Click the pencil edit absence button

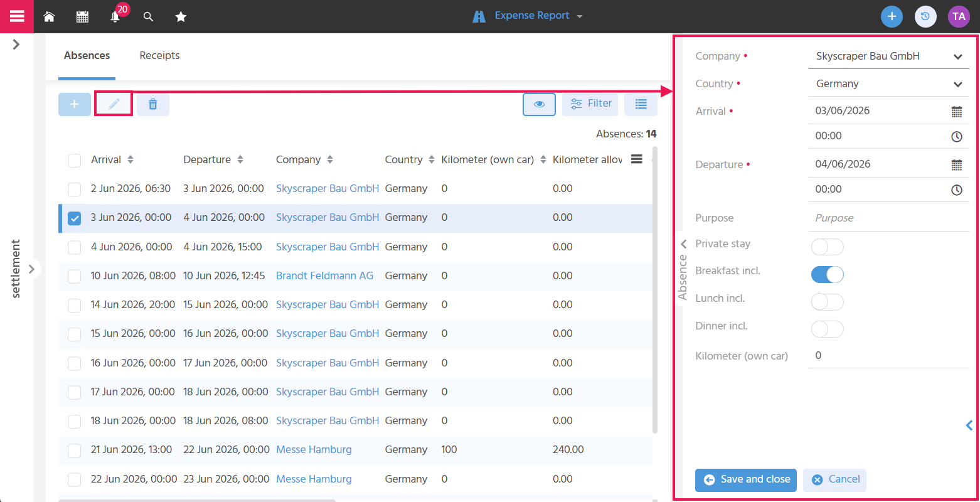click(114, 104)
